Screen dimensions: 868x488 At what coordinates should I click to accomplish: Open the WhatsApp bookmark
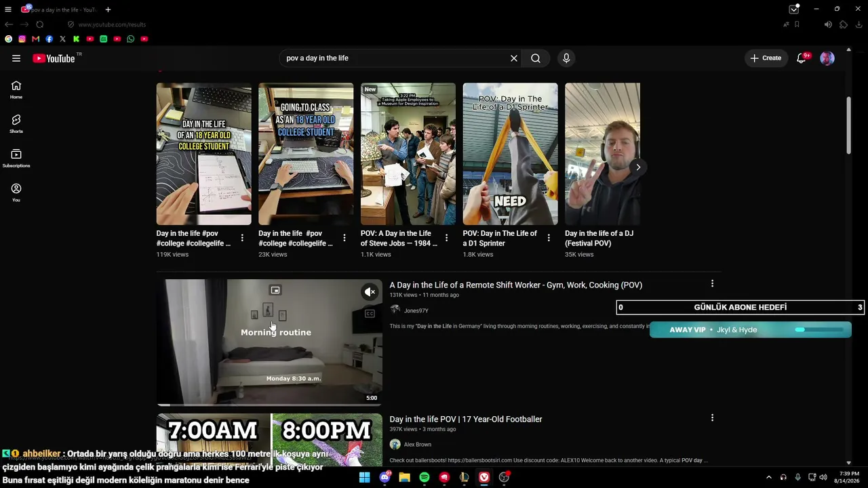click(x=131, y=39)
